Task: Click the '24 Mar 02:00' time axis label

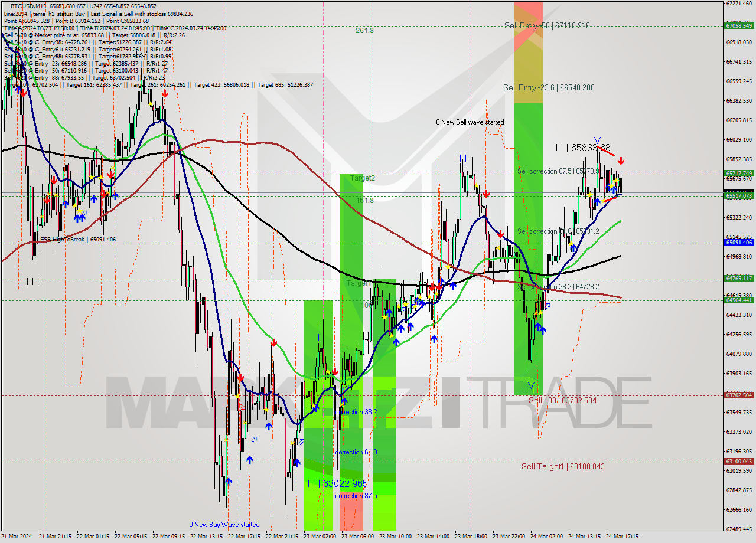Action: [x=547, y=537]
